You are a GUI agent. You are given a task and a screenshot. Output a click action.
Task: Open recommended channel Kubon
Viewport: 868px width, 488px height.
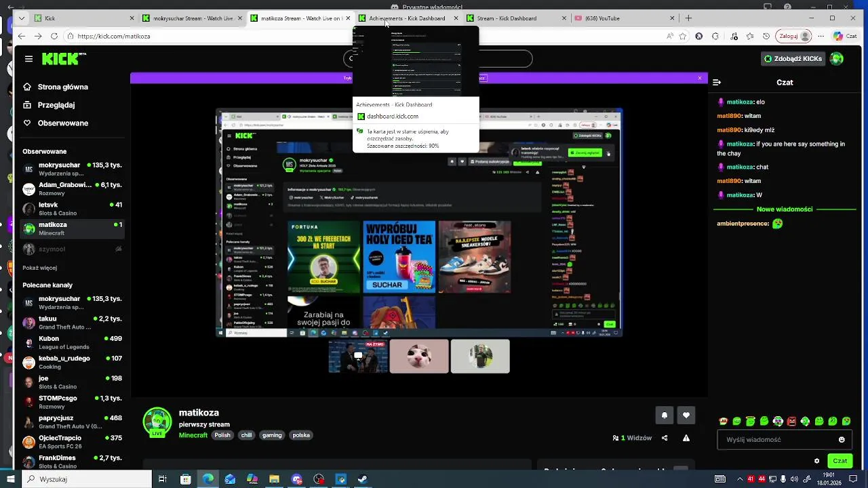(71, 342)
